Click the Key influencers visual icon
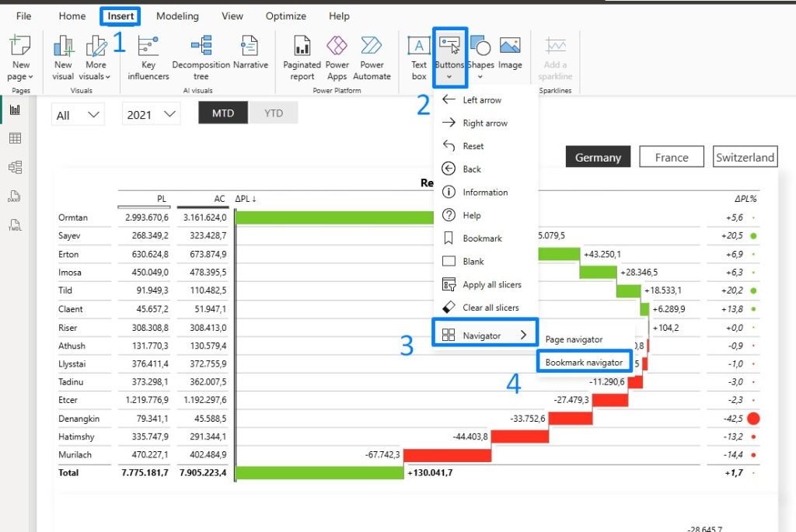This screenshot has height=532, width=796. [148, 57]
